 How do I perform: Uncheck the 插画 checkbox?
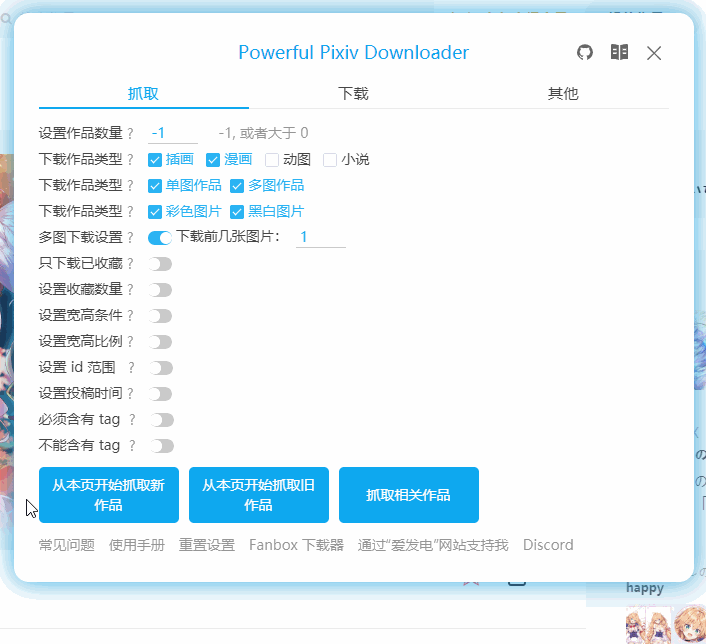coord(155,160)
